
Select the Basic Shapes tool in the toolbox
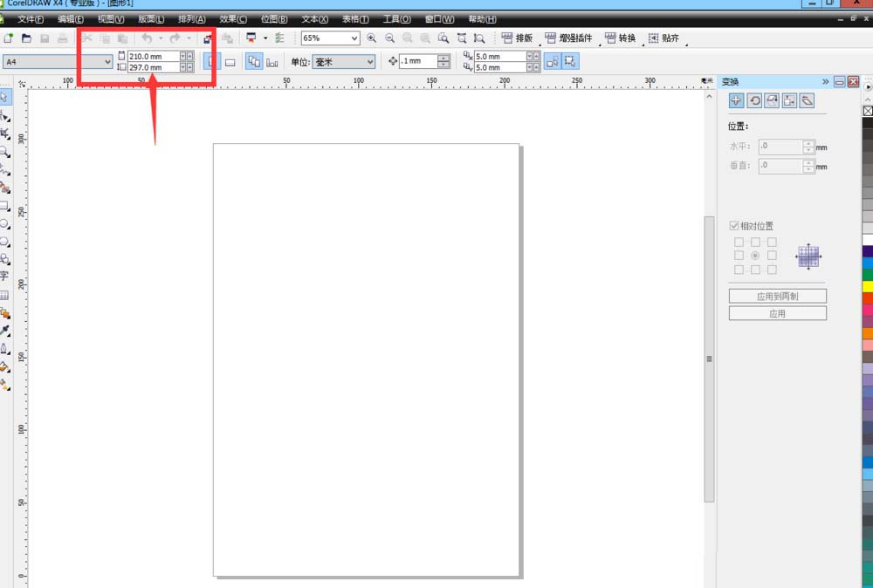pos(5,259)
